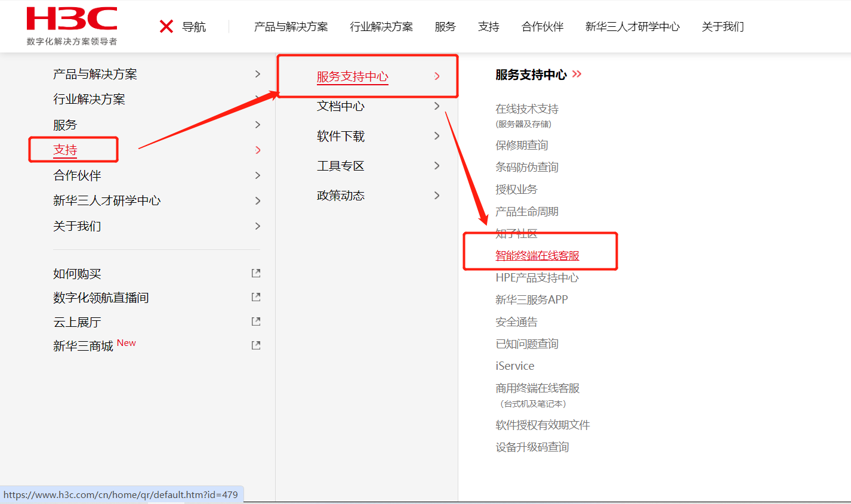The height and width of the screenshot is (504, 851).
Task: Expand the 服务支持中心 submenu chevron
Action: tap(437, 76)
